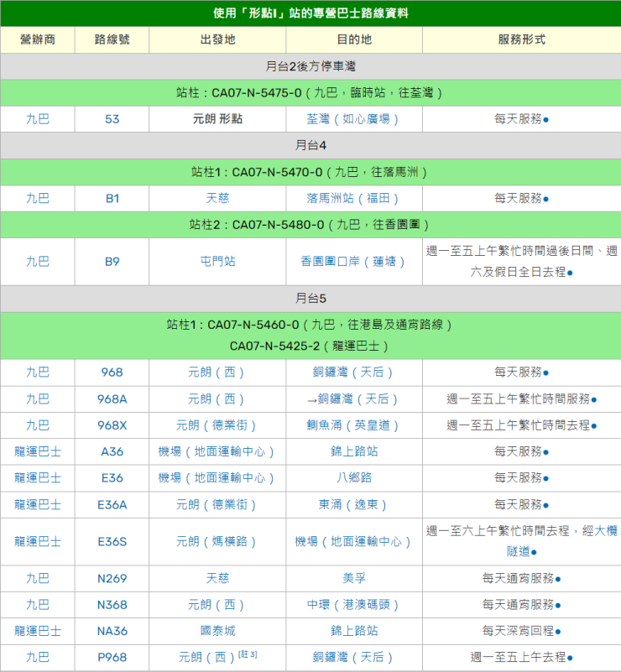This screenshot has height=672, width=621.
Task: Open route N368 link
Action: tap(112, 605)
